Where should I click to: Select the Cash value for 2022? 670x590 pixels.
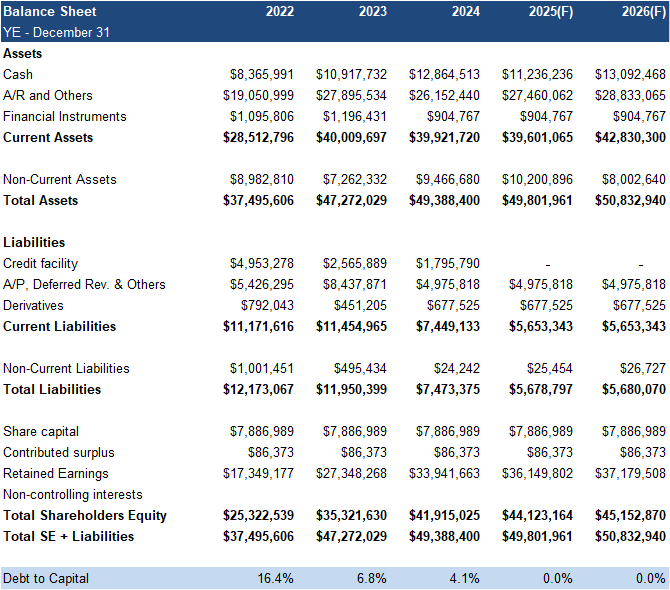coord(261,74)
